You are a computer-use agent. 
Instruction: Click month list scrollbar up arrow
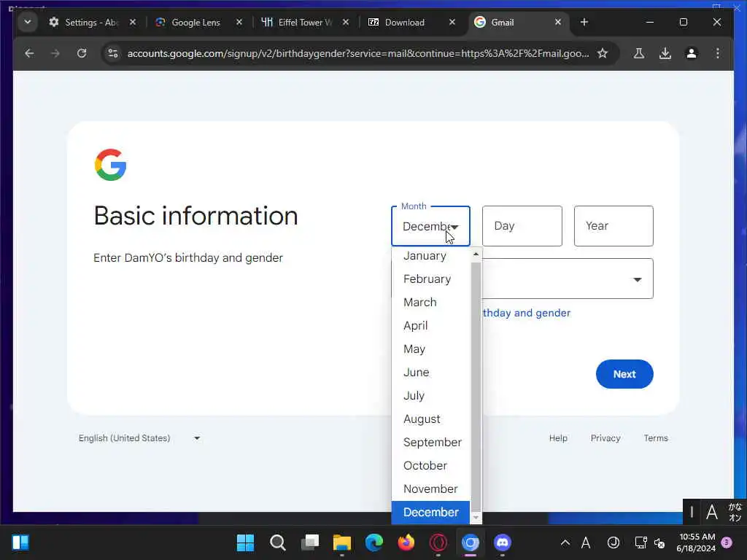click(476, 254)
